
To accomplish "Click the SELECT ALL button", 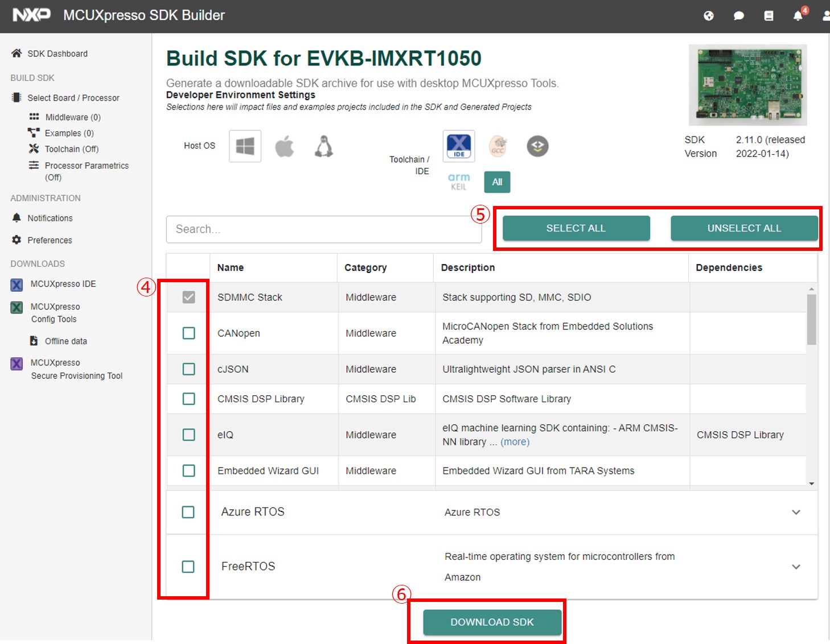I will point(576,228).
